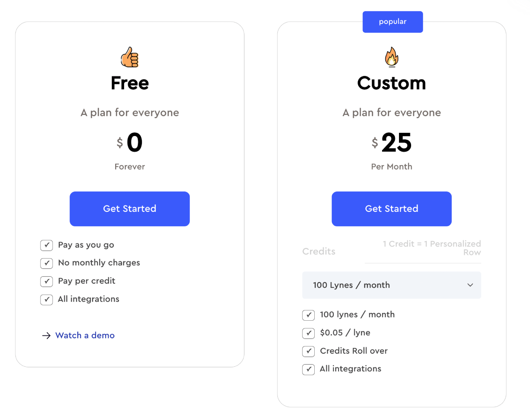This screenshot has height=420, width=530.
Task: Click the chevron arrow in the Lynes selector
Action: click(x=470, y=285)
